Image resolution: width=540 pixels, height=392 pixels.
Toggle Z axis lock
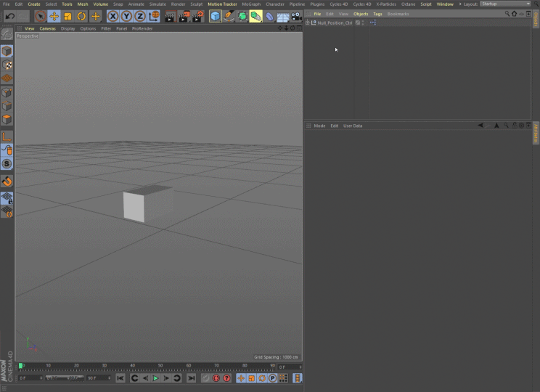tap(140, 16)
